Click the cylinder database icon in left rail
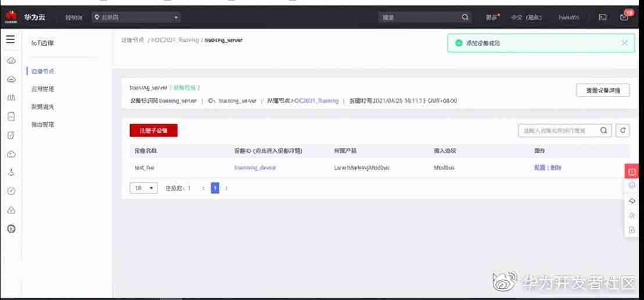 [x=12, y=116]
